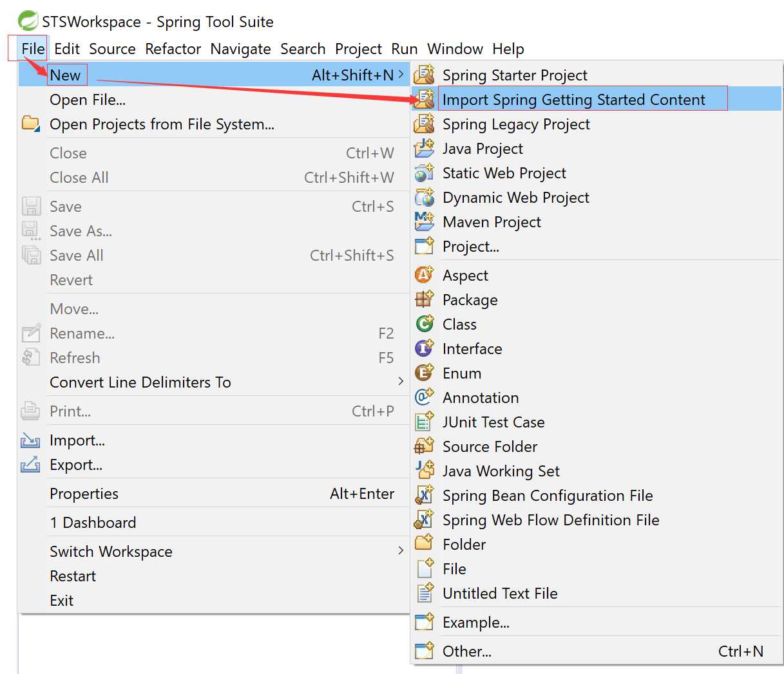Click the Dynamic Web Project icon
The width and height of the screenshot is (784, 674).
tap(424, 197)
